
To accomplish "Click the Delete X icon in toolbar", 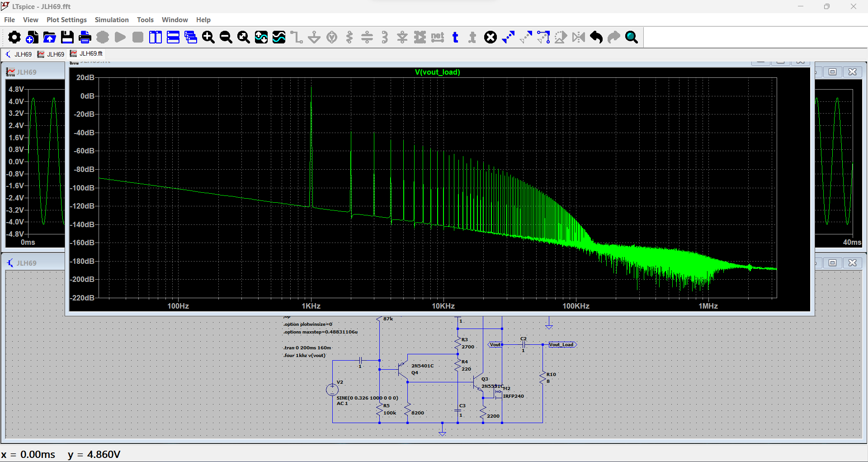I will 491,37.
